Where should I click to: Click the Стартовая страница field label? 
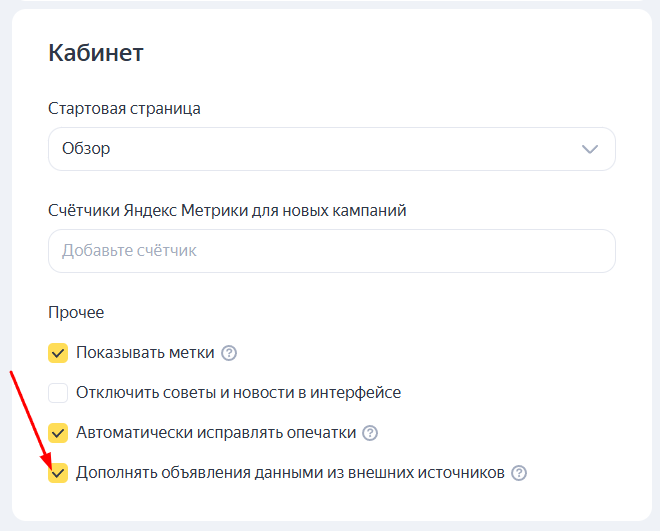(124, 108)
